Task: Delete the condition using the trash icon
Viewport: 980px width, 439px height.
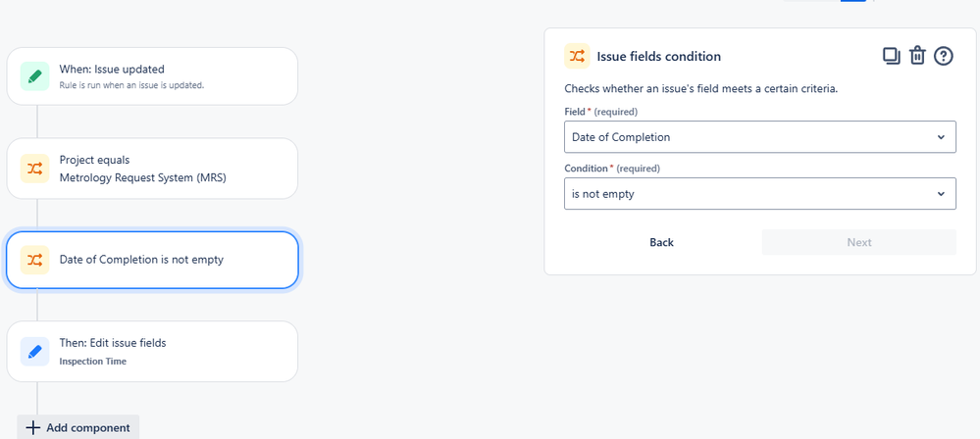Action: click(x=917, y=56)
